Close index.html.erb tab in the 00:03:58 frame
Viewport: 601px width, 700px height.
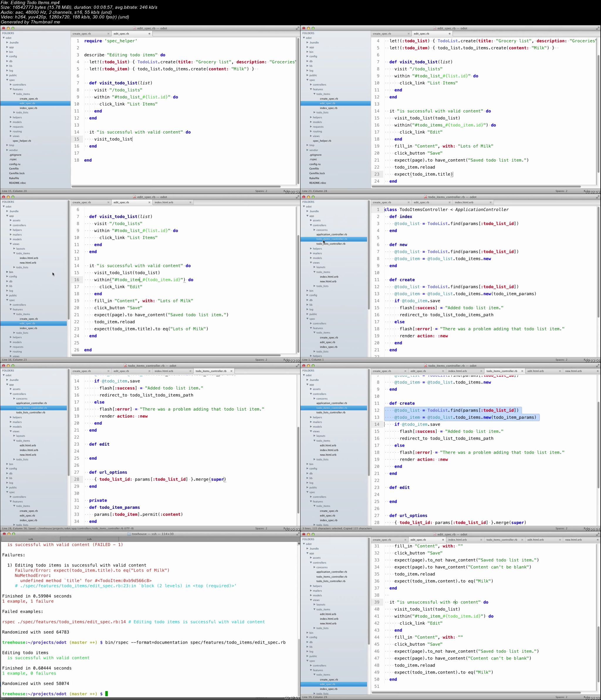coord(490,202)
